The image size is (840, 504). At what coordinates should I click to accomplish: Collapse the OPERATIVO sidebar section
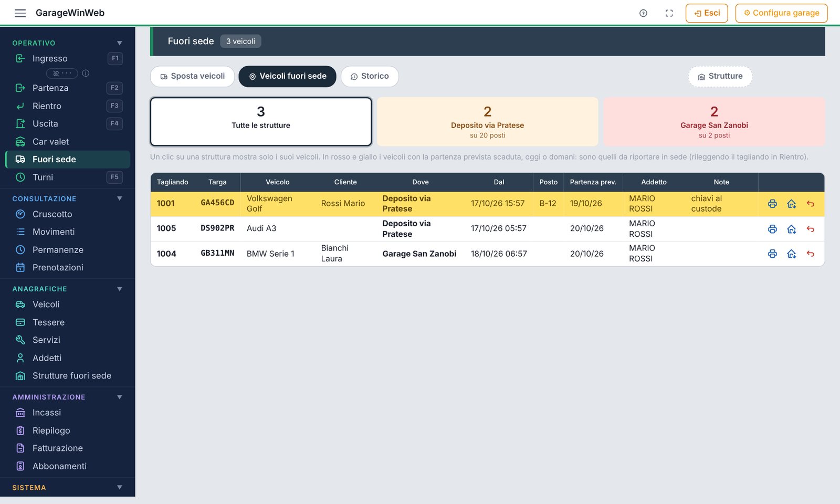point(119,43)
